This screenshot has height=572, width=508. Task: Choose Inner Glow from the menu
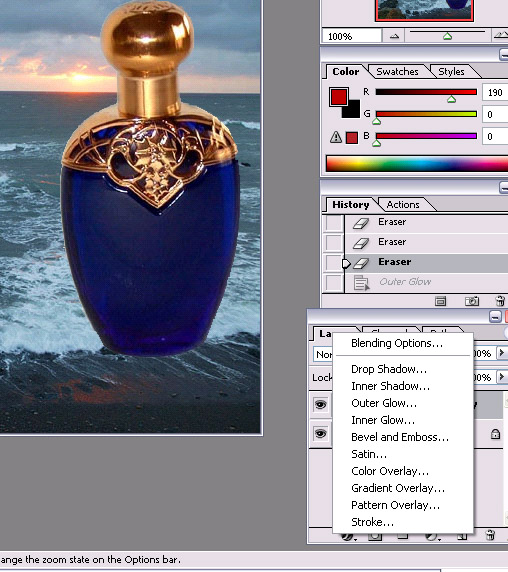(383, 420)
